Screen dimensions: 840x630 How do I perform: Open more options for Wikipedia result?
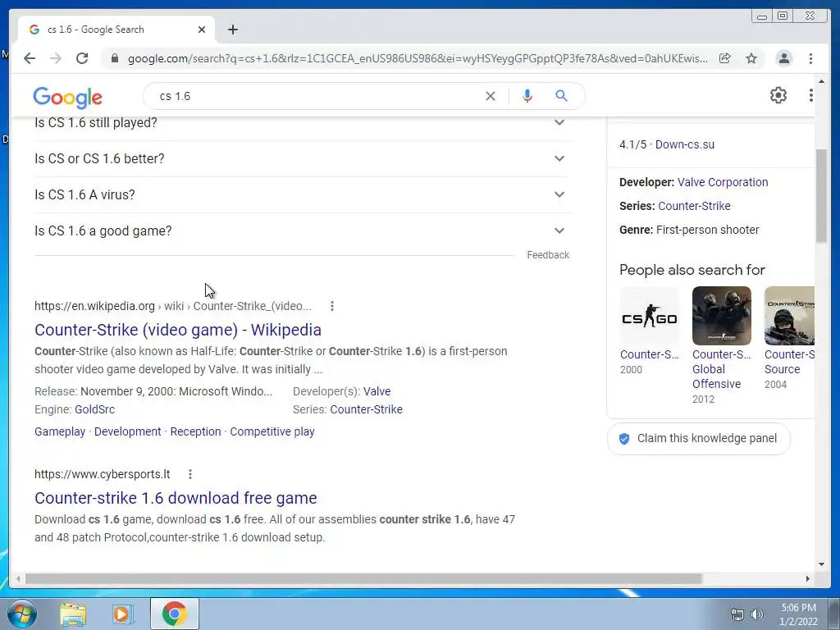pos(332,306)
